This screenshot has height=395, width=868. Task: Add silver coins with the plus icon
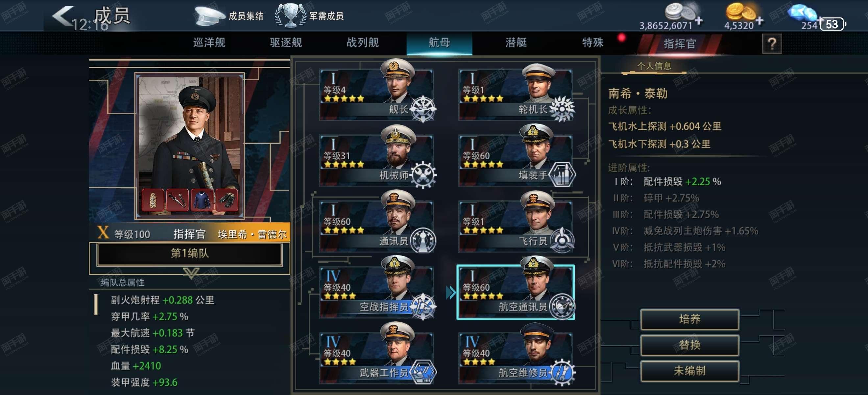699,21
